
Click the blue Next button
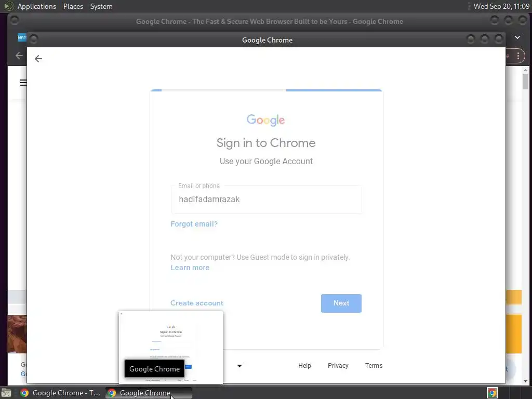(x=341, y=303)
